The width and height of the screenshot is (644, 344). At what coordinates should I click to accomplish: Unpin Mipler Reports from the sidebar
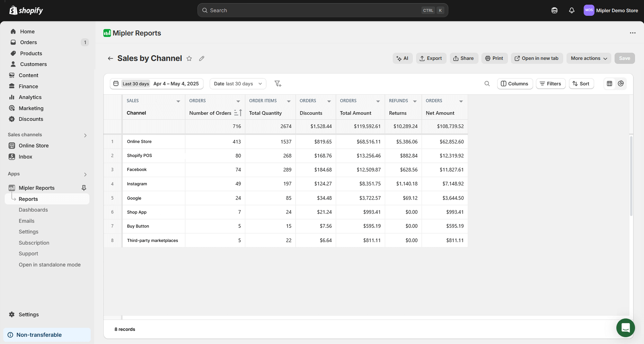(84, 188)
